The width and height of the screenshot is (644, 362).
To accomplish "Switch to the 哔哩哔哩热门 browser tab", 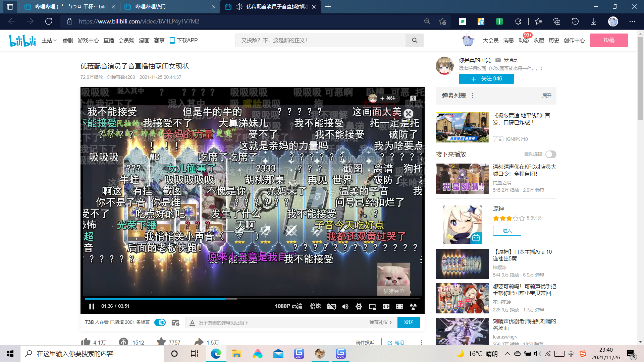I will click(170, 7).
